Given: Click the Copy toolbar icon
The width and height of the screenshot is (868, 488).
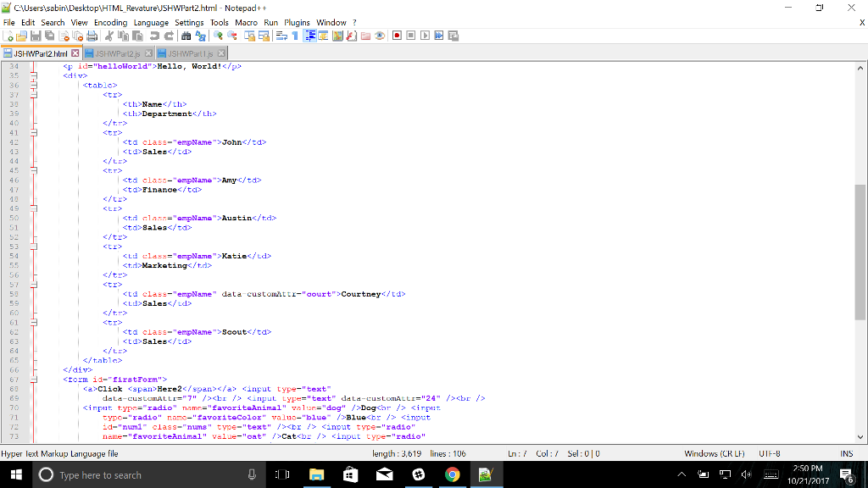Looking at the screenshot, I should [123, 36].
